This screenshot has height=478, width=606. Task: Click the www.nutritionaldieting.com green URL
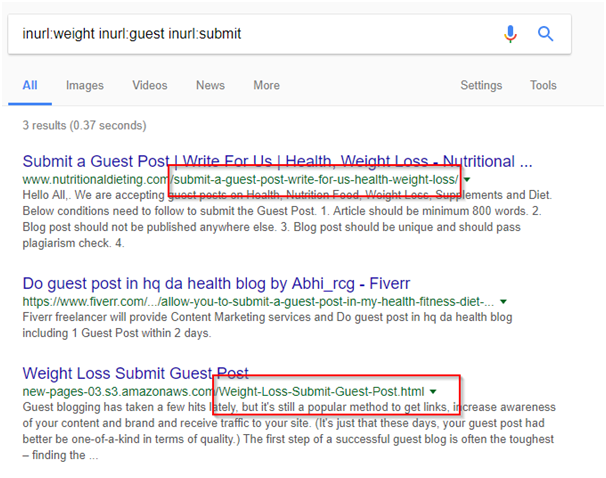240,180
